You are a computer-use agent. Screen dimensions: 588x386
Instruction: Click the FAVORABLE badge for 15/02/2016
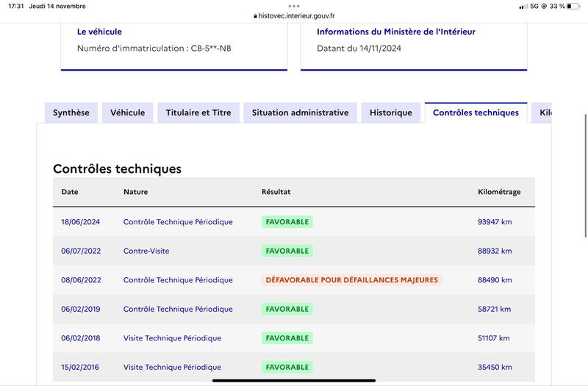pos(287,367)
